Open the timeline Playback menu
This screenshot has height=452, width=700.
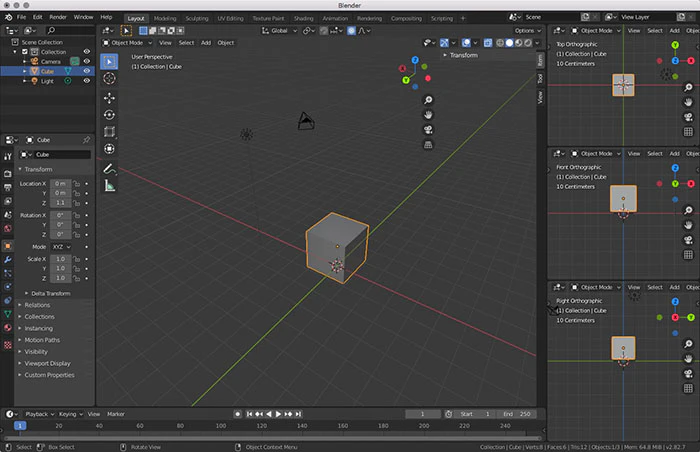[x=39, y=414]
